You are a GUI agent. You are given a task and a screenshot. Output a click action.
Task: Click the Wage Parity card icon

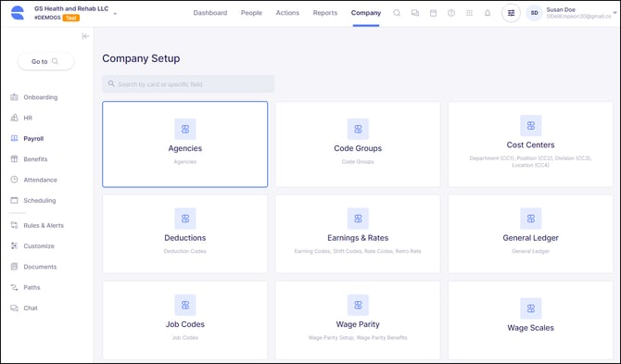click(x=358, y=305)
